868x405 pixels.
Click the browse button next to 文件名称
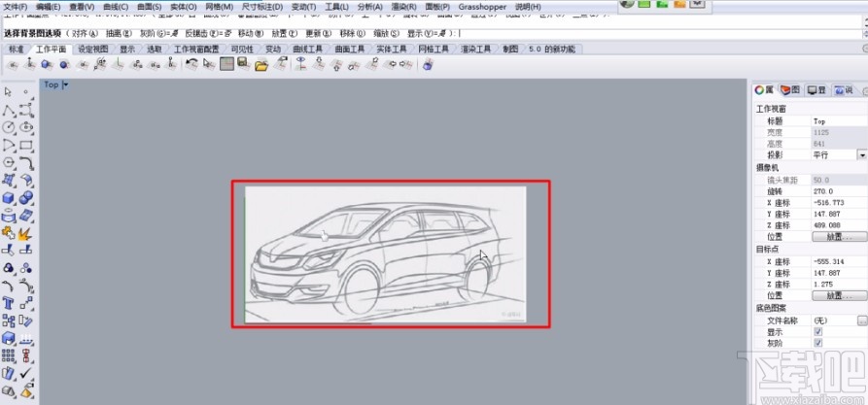pos(861,320)
